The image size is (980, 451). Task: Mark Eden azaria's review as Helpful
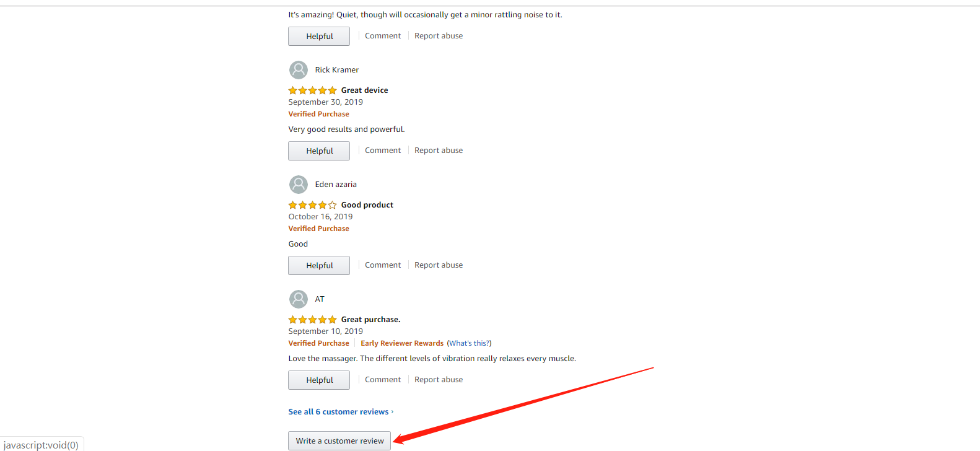[319, 265]
